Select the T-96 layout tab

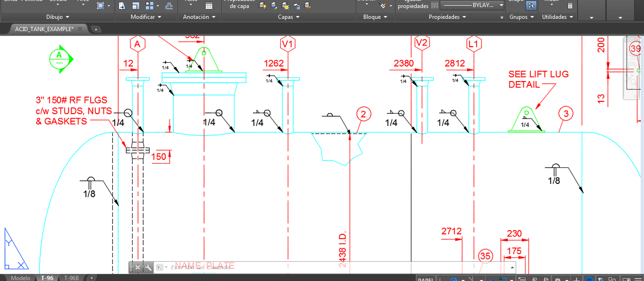[47, 278]
